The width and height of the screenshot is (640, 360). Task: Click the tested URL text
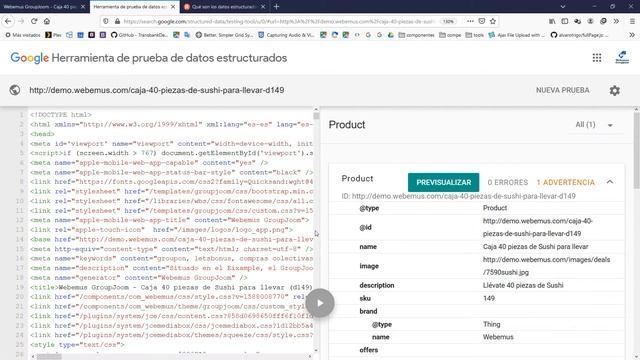tap(157, 90)
